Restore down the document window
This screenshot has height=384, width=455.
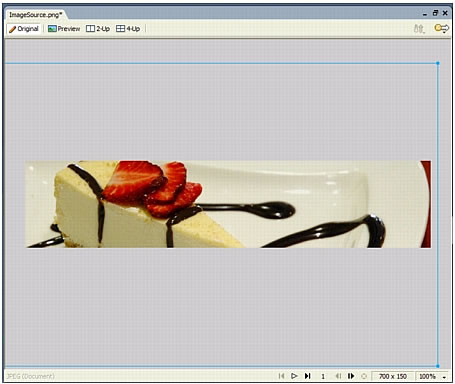(x=435, y=13)
